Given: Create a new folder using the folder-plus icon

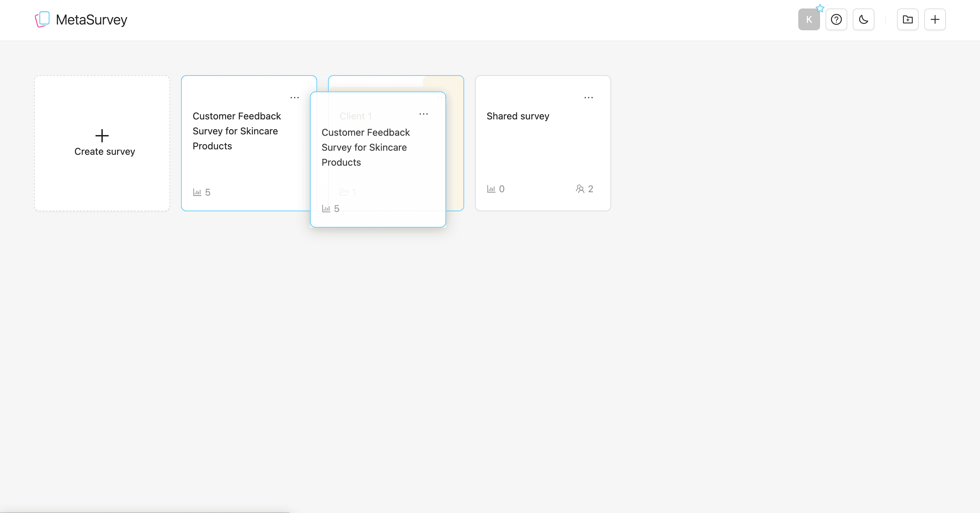Looking at the screenshot, I should (x=908, y=19).
